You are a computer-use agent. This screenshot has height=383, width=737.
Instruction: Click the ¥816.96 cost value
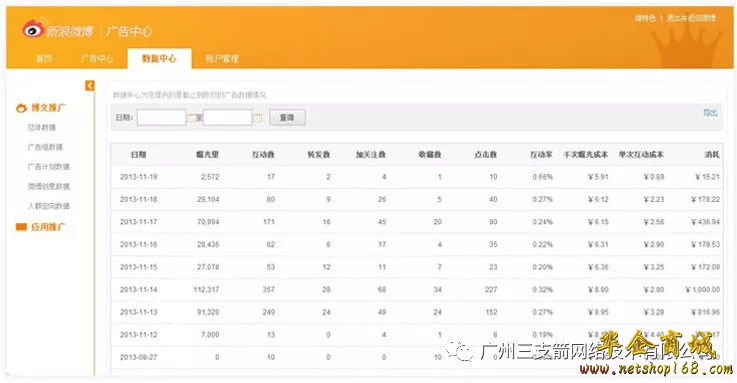(x=706, y=313)
